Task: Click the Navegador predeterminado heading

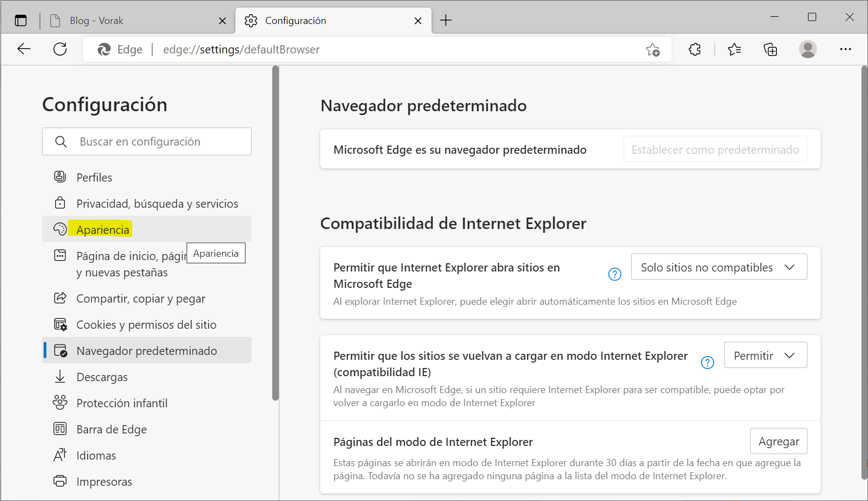Action: (423, 105)
